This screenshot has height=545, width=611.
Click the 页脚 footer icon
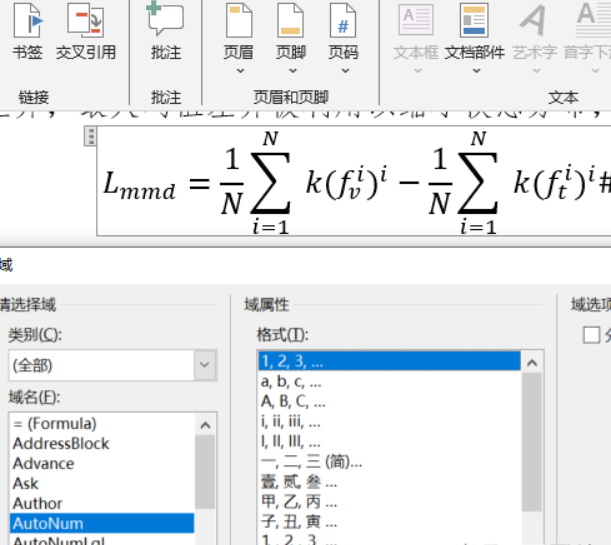[291, 21]
